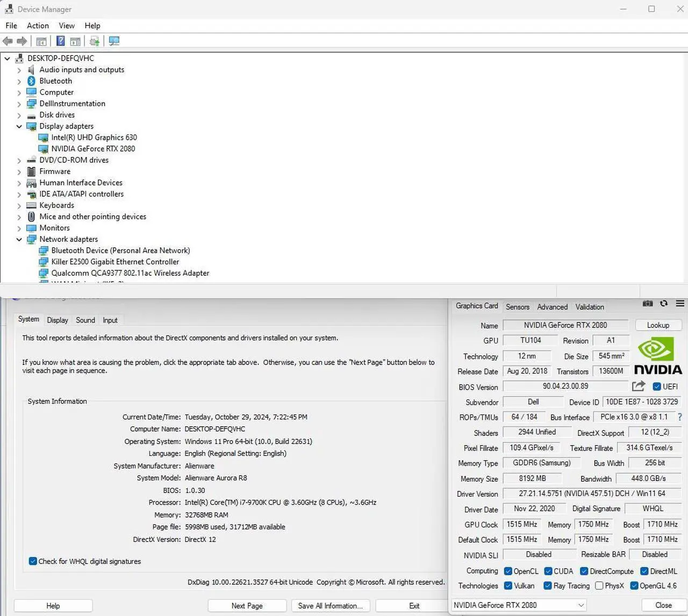This screenshot has width=688, height=616.
Task: Expand the Keyboards category
Action: 19,205
